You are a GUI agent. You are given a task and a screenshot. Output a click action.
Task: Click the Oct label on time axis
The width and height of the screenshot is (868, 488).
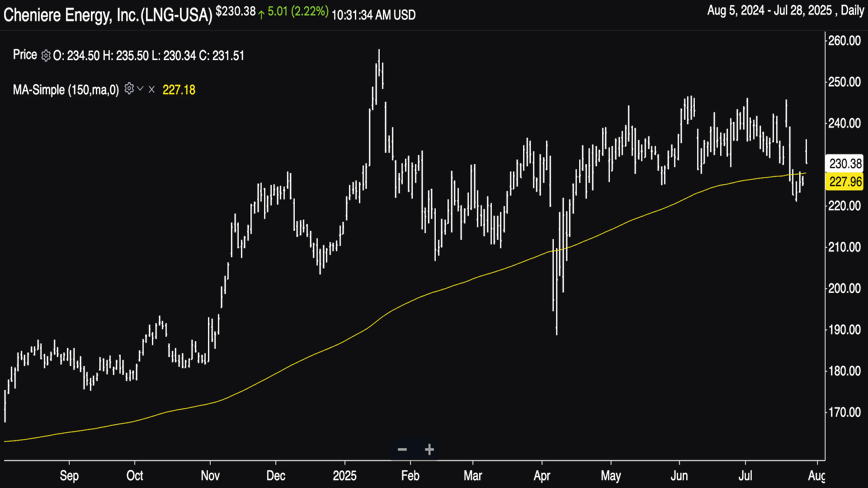tap(135, 475)
